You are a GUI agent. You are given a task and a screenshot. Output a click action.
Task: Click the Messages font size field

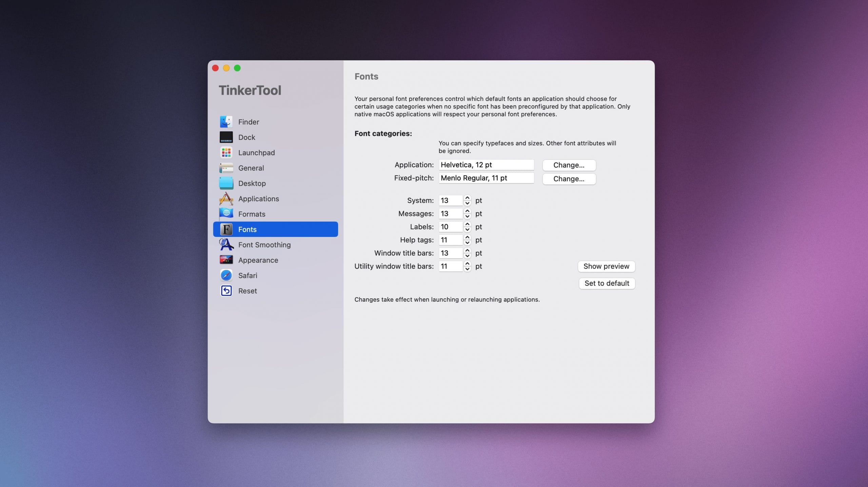pyautogui.click(x=450, y=214)
